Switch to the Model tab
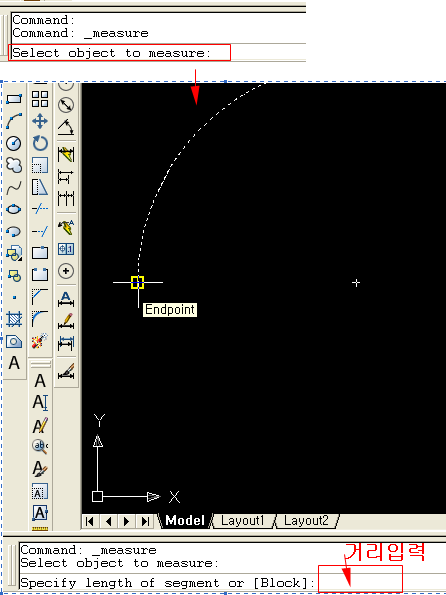 [x=185, y=521]
